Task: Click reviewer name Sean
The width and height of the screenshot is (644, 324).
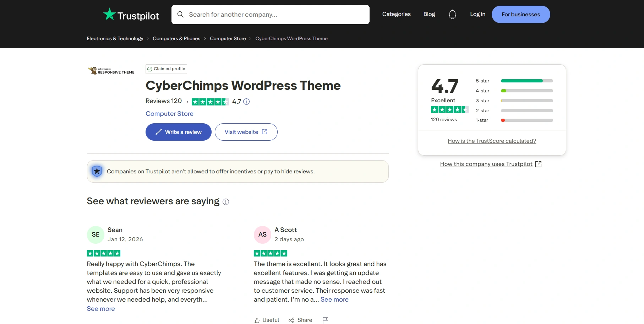Action: (115, 230)
